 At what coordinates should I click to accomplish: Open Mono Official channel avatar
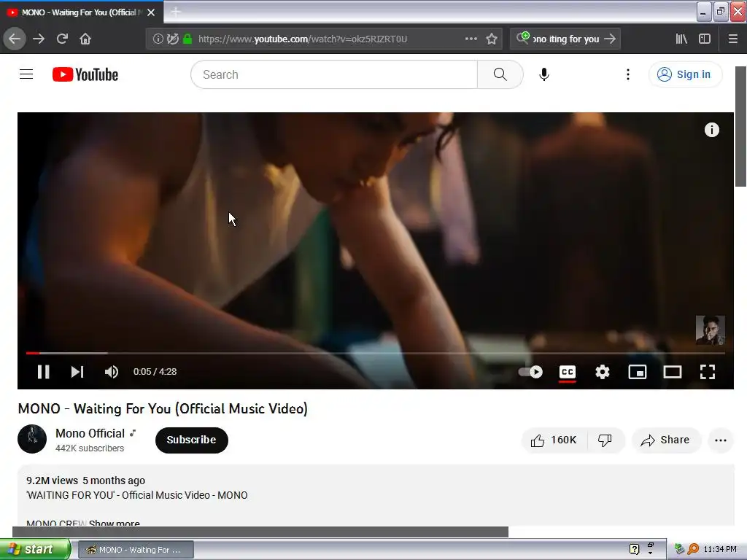(32, 439)
